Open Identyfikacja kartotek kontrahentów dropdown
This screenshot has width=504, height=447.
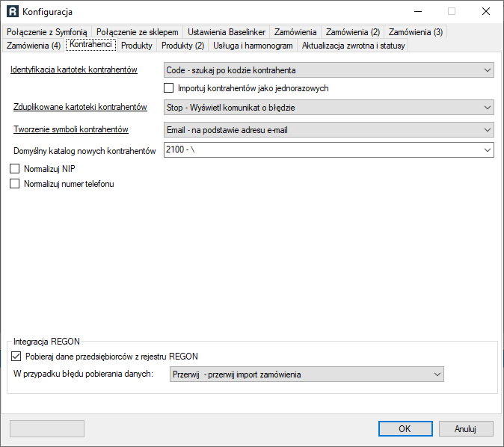click(328, 70)
